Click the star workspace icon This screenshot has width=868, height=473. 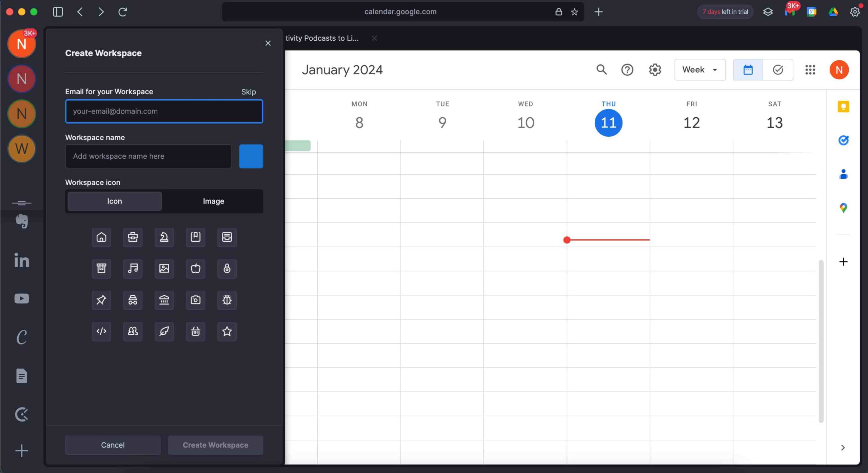227,331
